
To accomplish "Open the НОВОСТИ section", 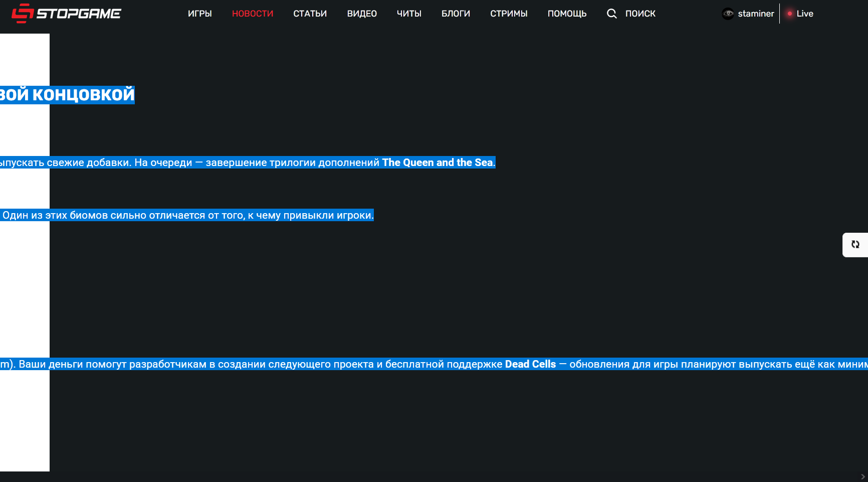I will pos(253,14).
